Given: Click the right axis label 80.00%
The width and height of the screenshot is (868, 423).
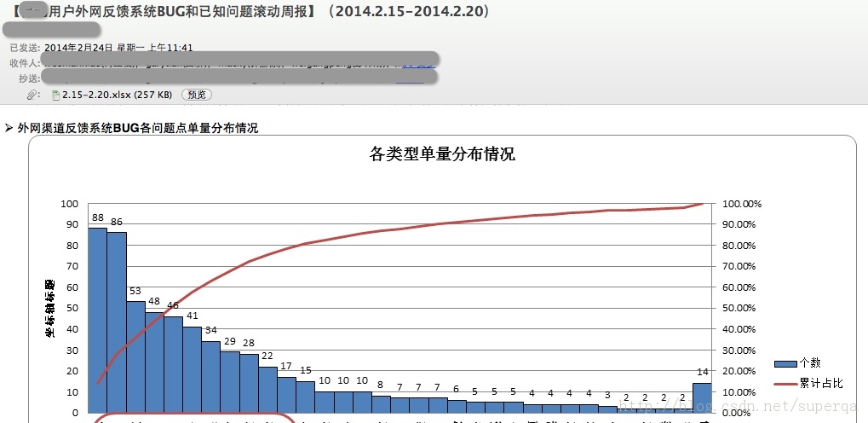Looking at the screenshot, I should [739, 246].
